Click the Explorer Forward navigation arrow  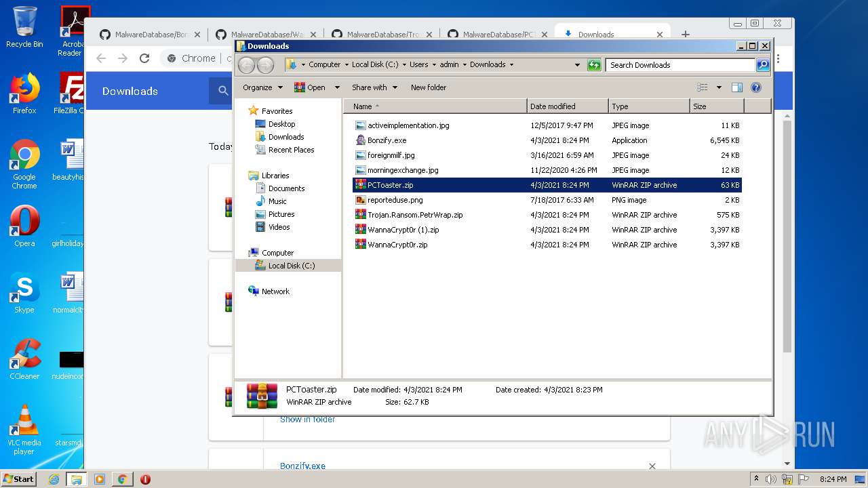click(265, 65)
